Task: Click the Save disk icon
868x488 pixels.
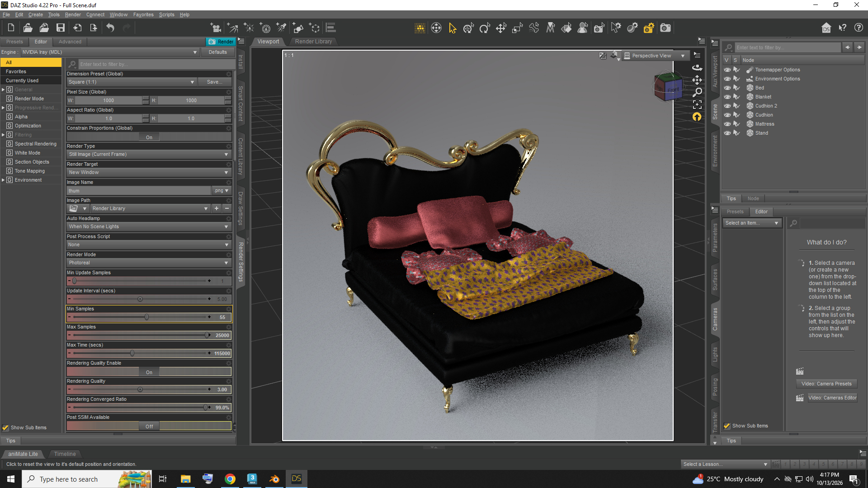Action: click(60, 28)
